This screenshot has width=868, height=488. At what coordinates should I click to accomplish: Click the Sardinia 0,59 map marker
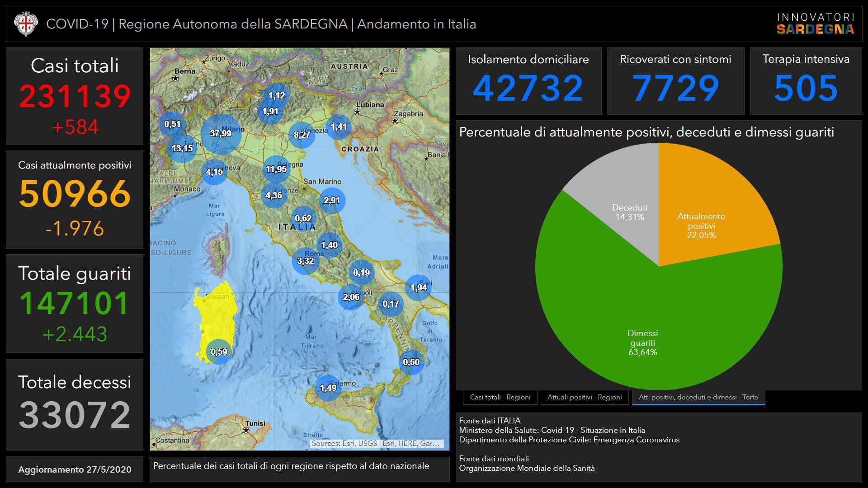click(219, 352)
